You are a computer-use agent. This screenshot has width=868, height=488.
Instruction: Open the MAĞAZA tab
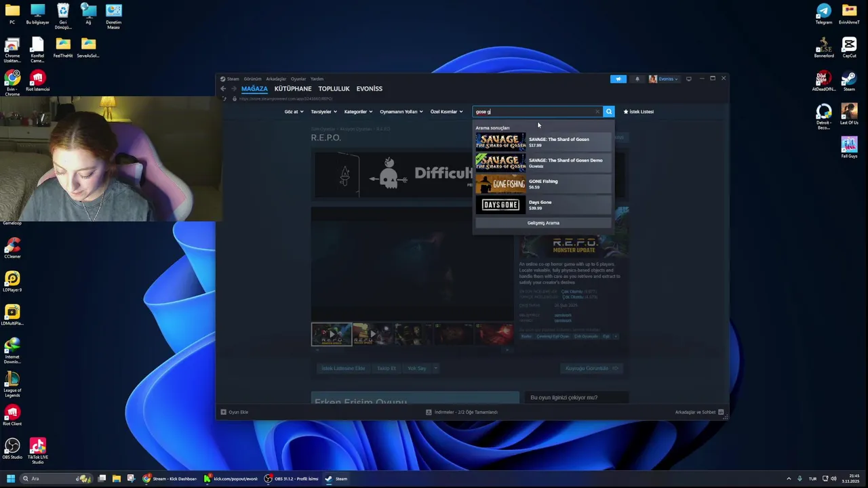point(254,89)
